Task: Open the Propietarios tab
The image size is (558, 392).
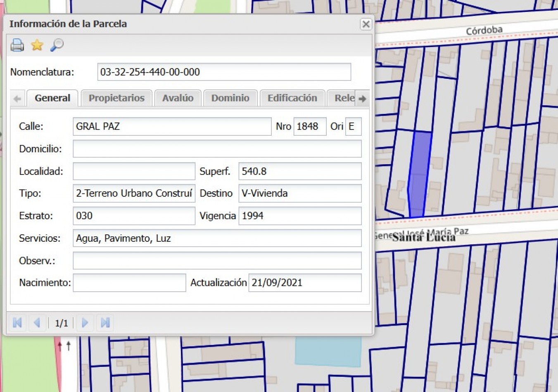Action: (116, 98)
